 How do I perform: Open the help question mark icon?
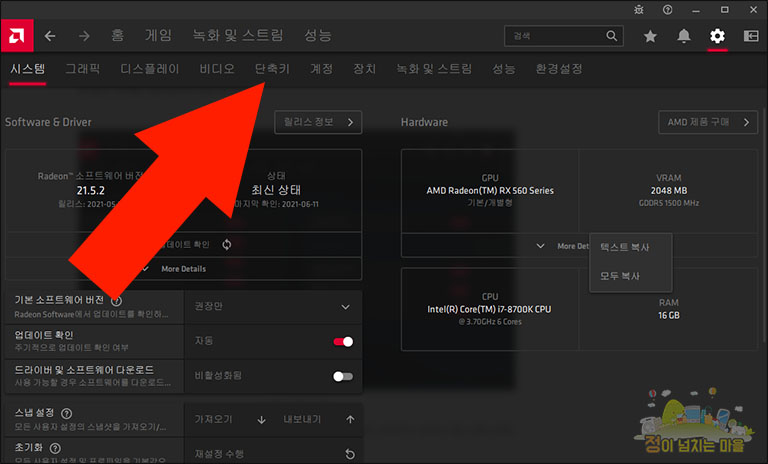coord(667,9)
